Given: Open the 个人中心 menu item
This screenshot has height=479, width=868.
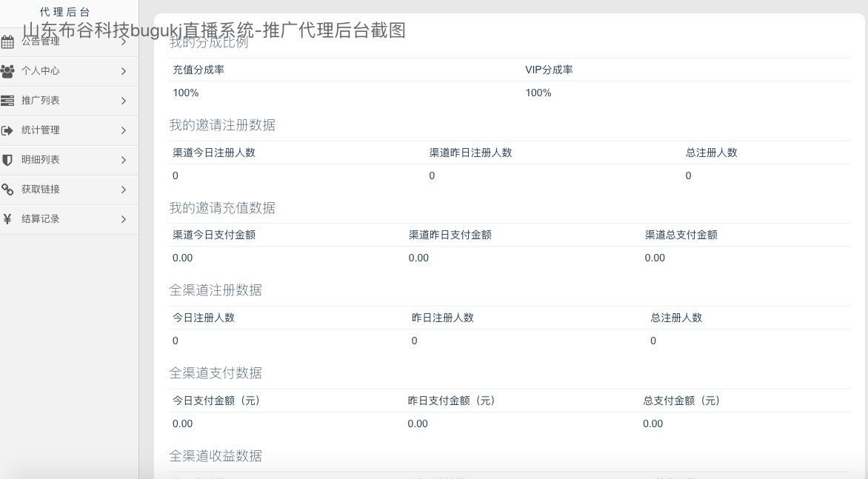Looking at the screenshot, I should (41, 71).
